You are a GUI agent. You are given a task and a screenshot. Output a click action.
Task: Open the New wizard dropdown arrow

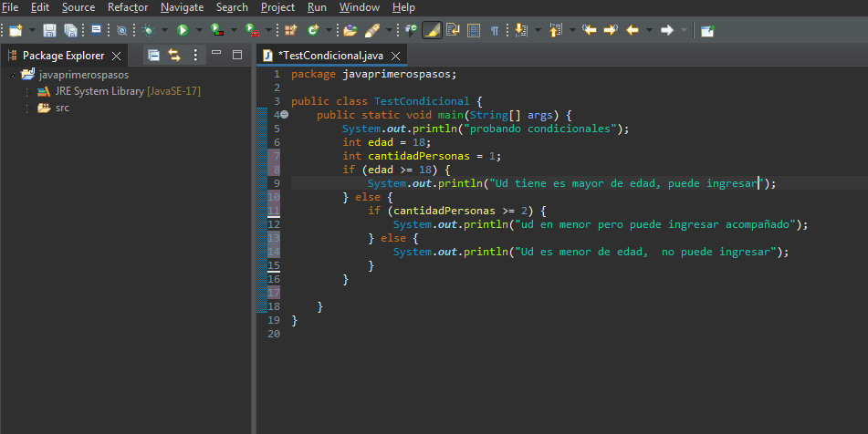(x=32, y=30)
